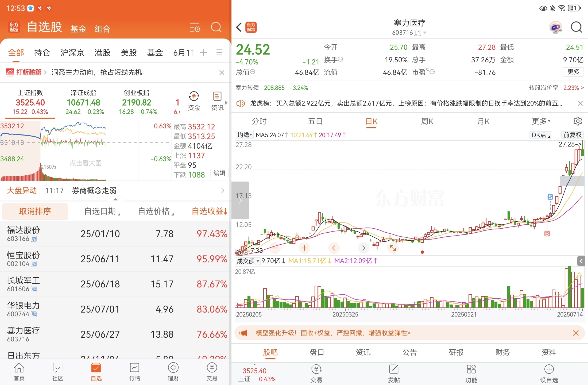
Task: Open 基金 tab in orange header
Action: [x=78, y=29]
